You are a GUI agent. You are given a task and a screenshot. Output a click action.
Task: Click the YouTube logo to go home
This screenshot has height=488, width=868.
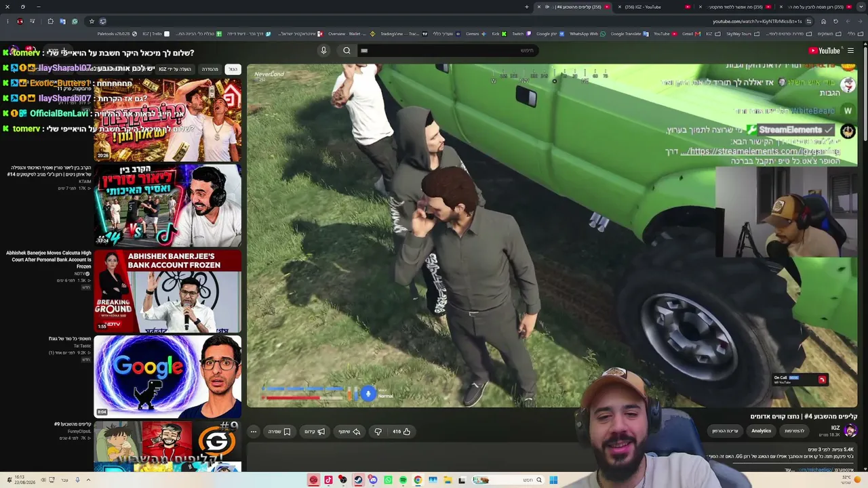[x=824, y=51]
